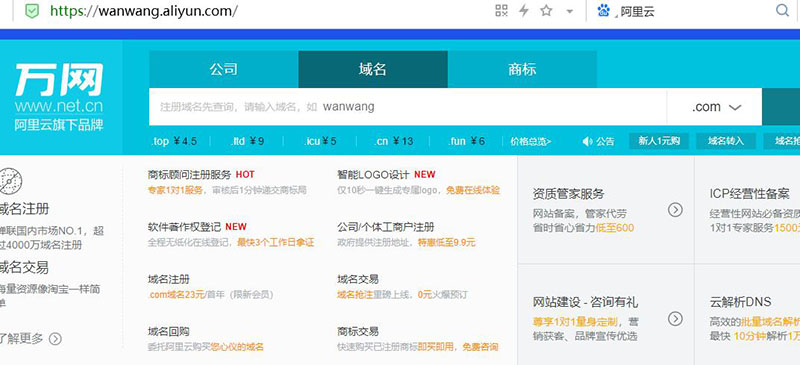Click the 万网 www.net.cn logo
This screenshot has width=800, height=365.
point(59,87)
